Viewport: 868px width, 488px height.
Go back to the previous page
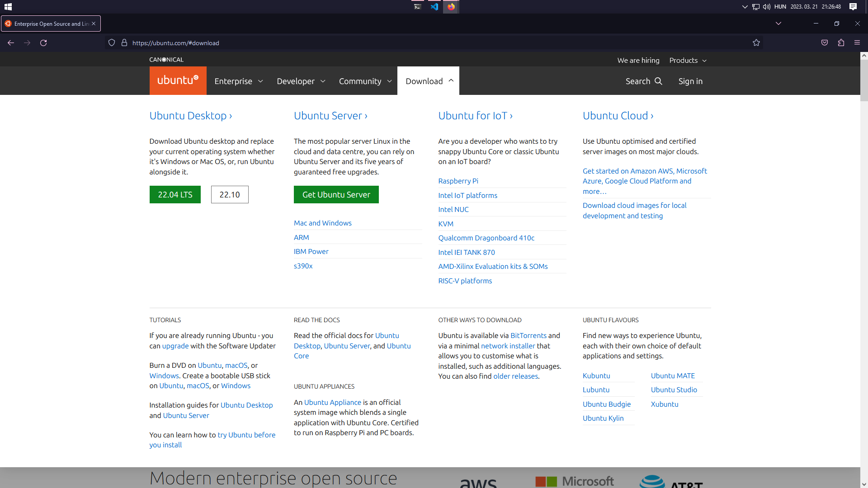11,43
